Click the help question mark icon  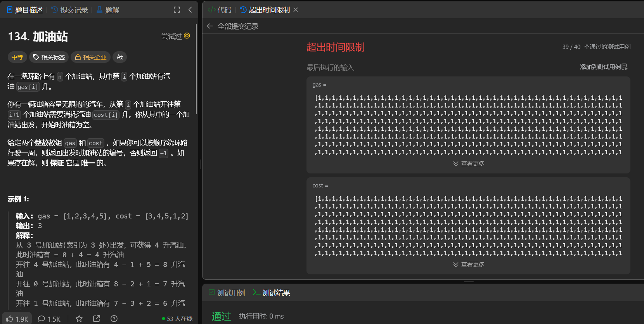[114, 319]
